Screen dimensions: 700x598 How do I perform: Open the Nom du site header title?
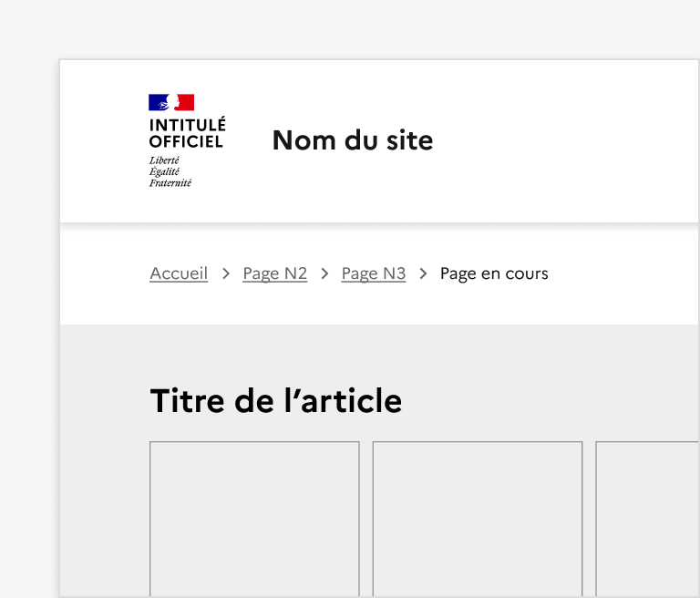pos(353,140)
